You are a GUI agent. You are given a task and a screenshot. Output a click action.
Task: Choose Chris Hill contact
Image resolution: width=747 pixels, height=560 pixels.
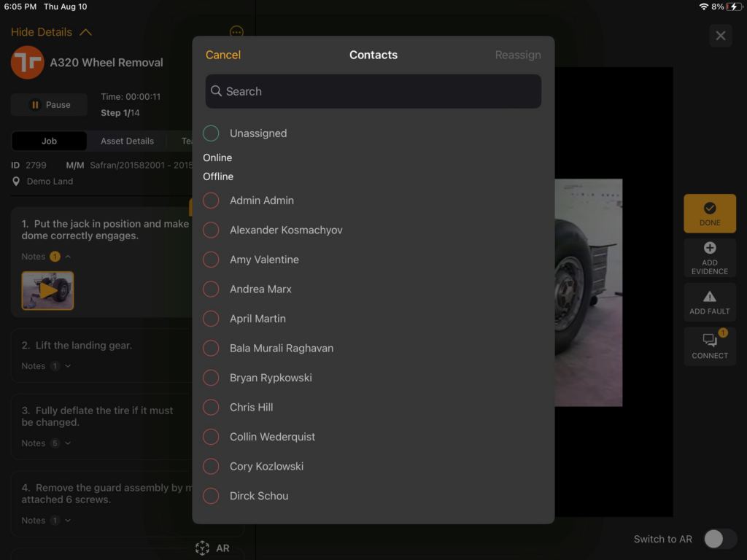coord(373,407)
